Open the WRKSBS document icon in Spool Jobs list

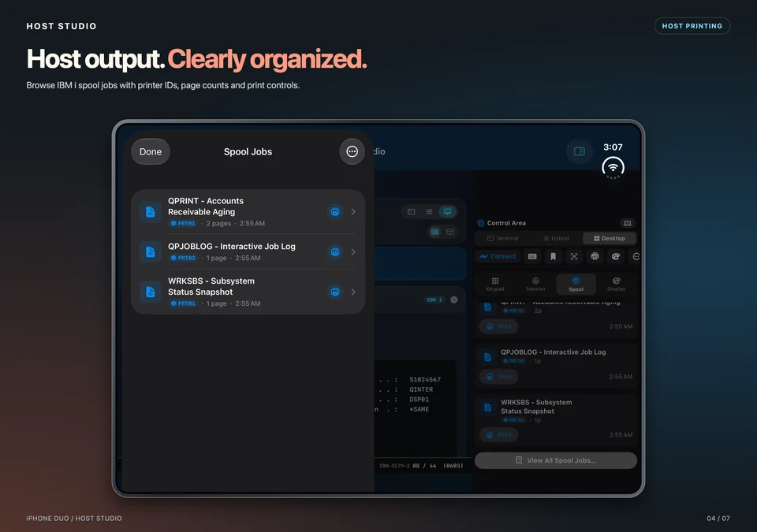[150, 292]
